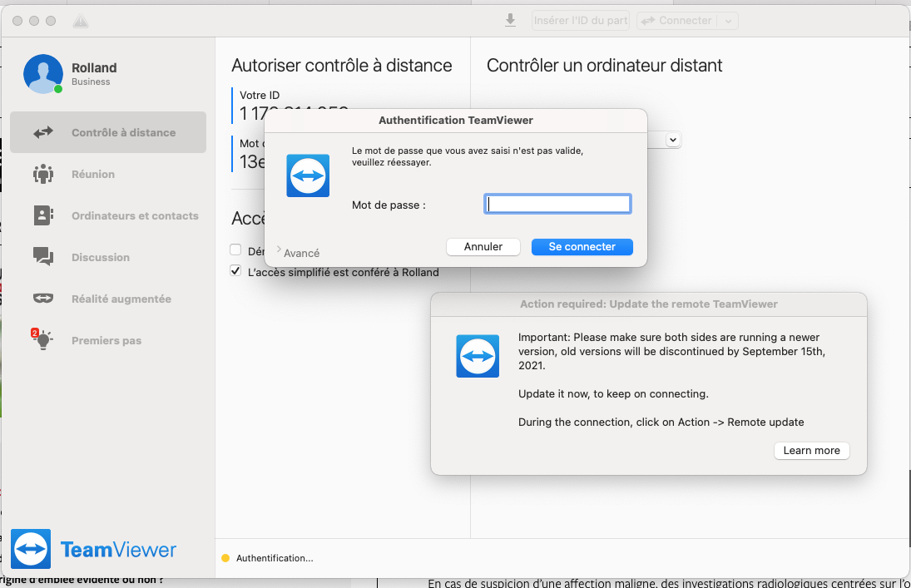Viewport: 911px width, 588px height.
Task: Click the yellow Authentification status dot
Action: click(x=225, y=558)
